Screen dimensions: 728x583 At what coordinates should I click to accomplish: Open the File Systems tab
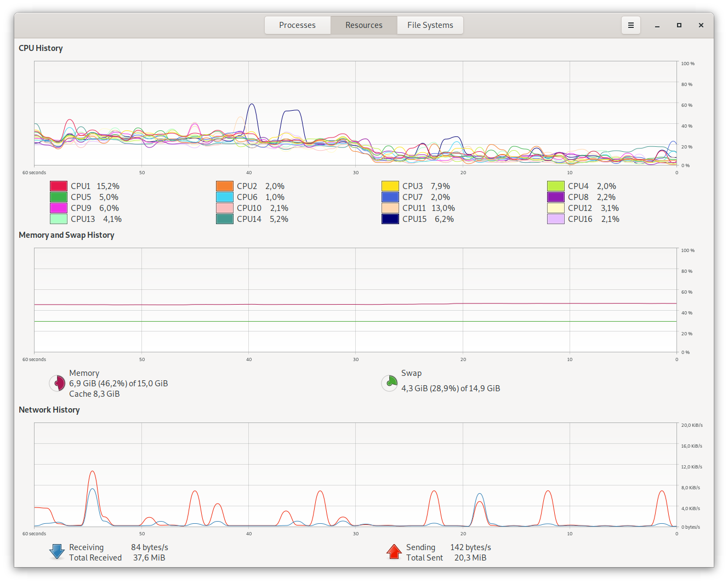[430, 25]
